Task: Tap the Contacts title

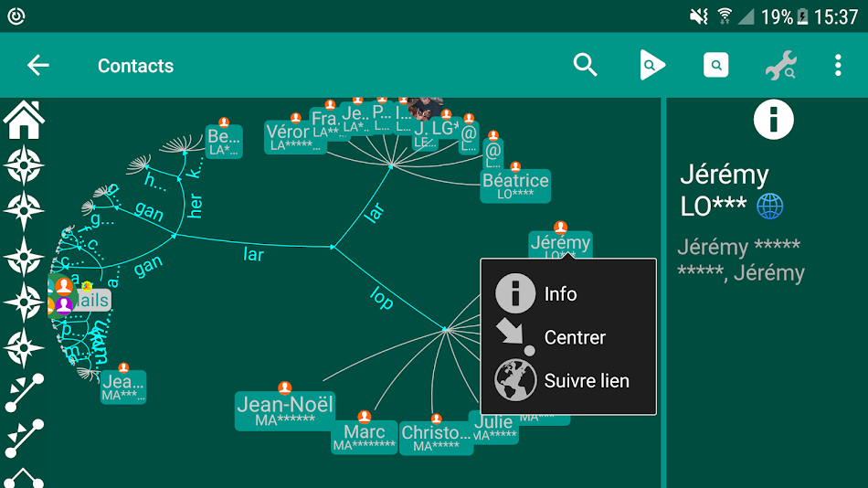Action: [x=135, y=66]
